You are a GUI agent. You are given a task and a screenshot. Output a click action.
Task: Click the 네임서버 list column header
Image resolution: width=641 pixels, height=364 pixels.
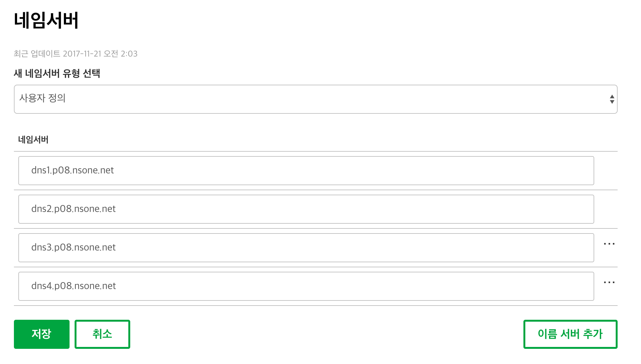click(x=33, y=140)
